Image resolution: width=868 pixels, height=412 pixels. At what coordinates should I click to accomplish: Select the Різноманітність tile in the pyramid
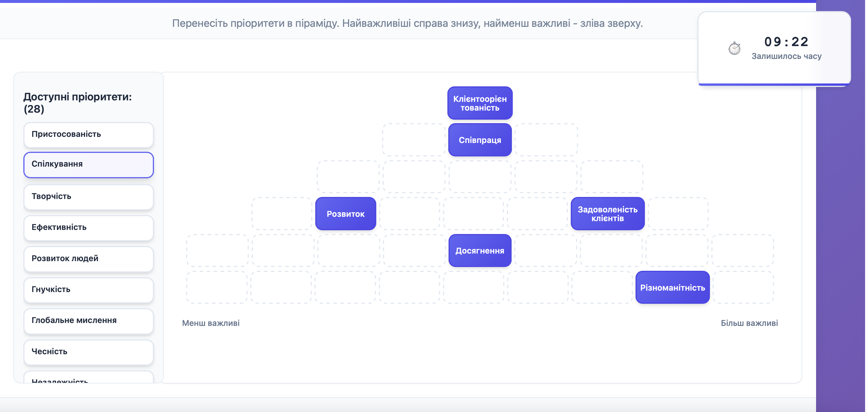673,287
